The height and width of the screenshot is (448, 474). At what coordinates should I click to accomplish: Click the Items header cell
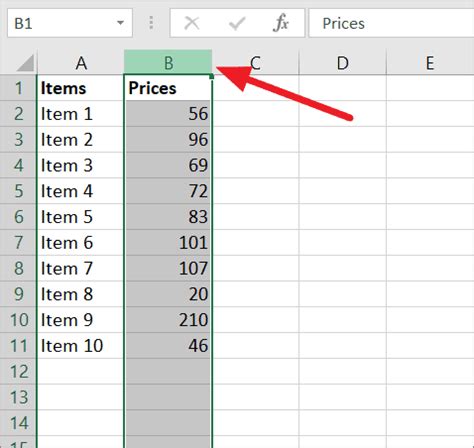80,88
